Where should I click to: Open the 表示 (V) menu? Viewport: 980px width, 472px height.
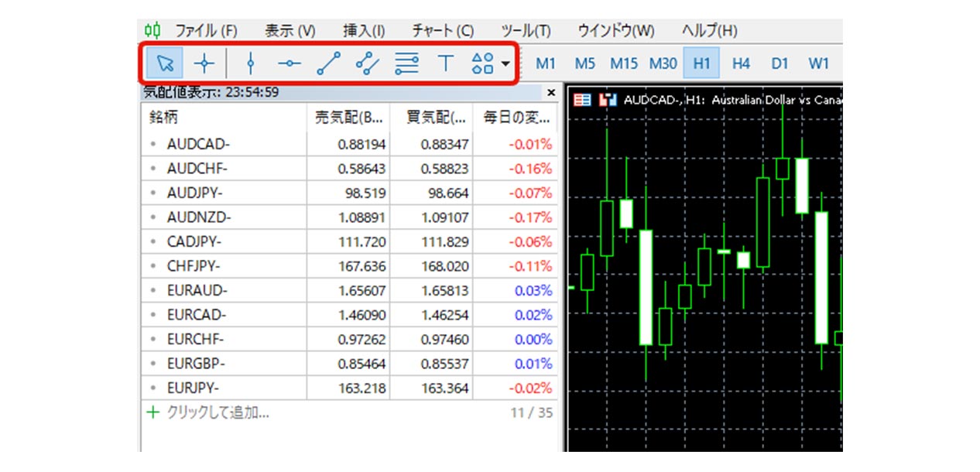click(x=290, y=31)
